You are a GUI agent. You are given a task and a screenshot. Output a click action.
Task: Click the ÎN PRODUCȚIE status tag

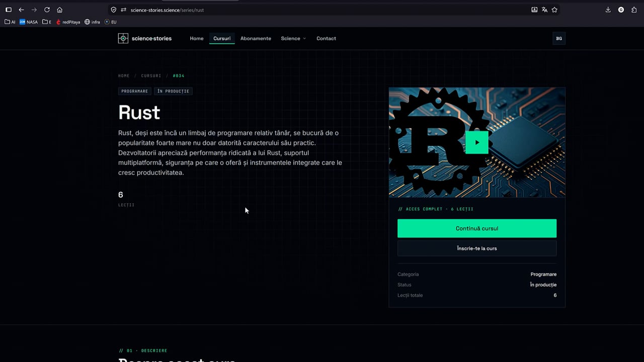173,91
